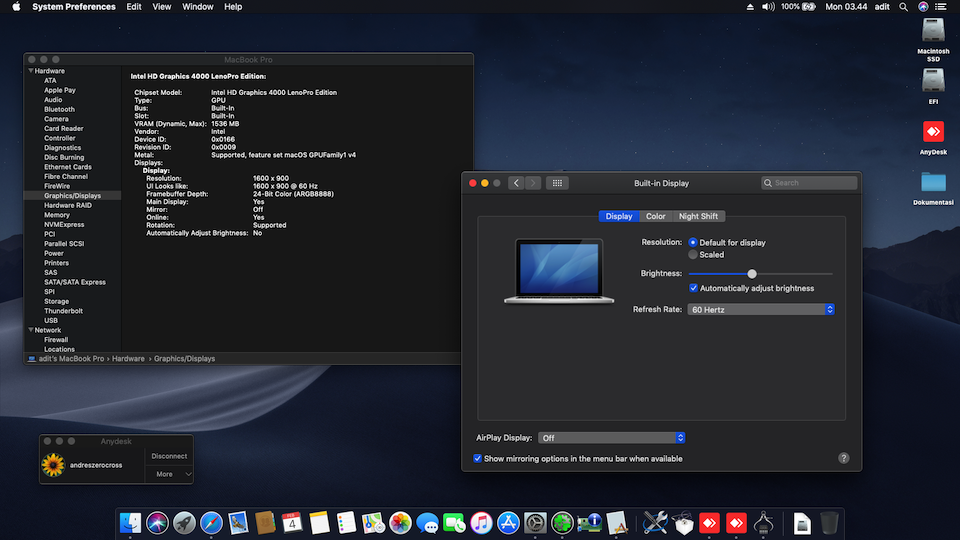
Task: Open Maps app in dock
Action: (373, 523)
